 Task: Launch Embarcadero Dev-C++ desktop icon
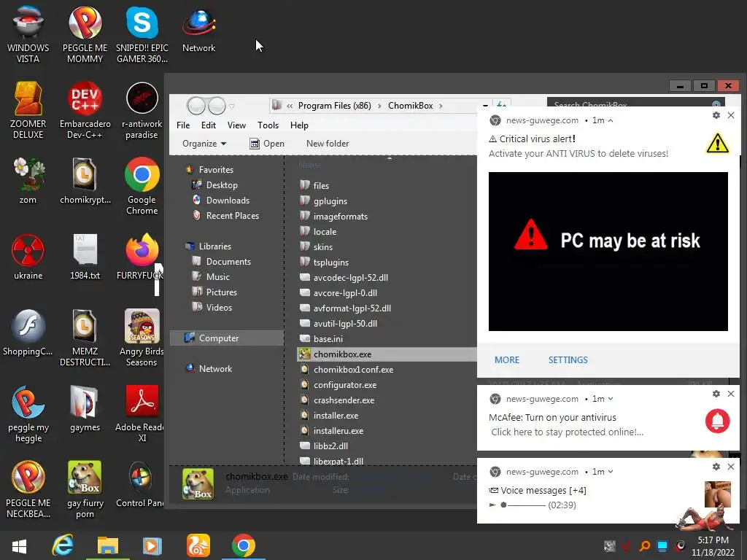point(85,110)
